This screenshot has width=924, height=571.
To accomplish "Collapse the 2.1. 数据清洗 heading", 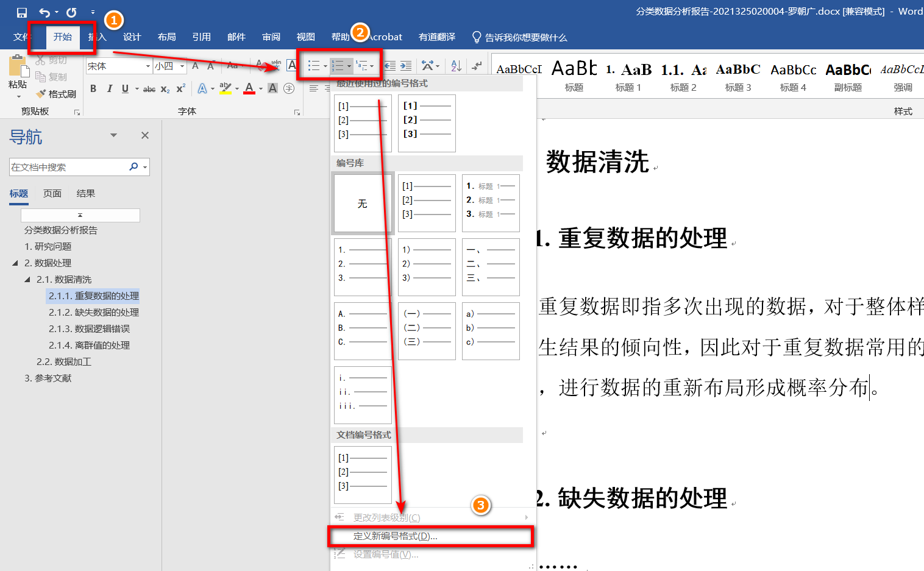I will coord(27,280).
